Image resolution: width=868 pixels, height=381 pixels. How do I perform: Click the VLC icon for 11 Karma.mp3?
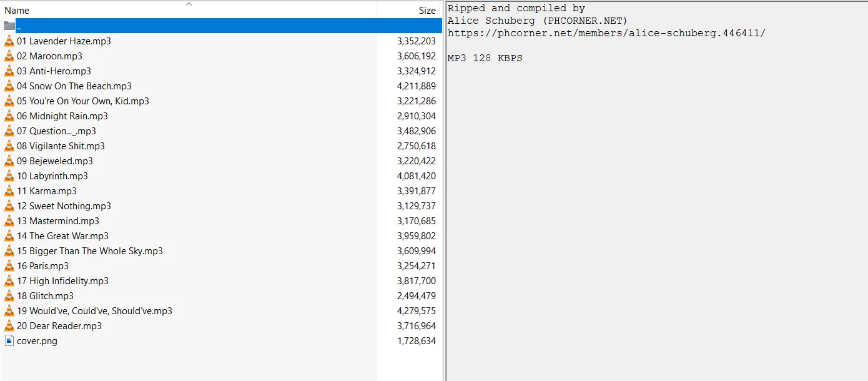pyautogui.click(x=9, y=191)
